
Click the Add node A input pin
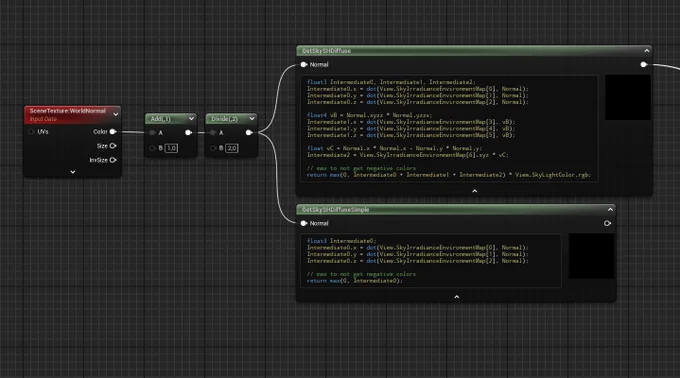coord(152,133)
